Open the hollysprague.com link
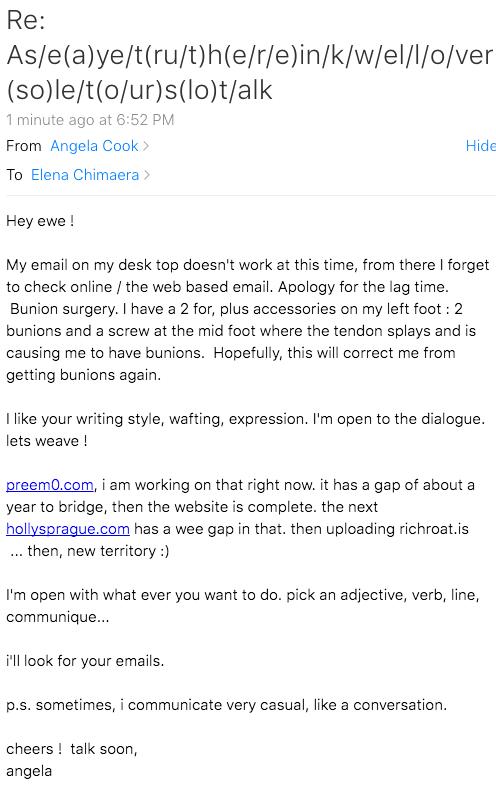 tap(68, 529)
